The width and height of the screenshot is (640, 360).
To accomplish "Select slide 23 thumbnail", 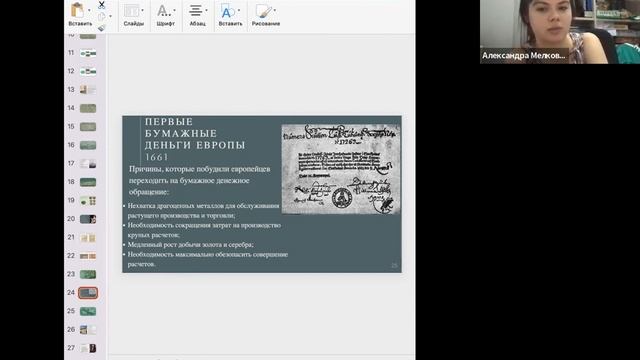I will click(x=88, y=274).
